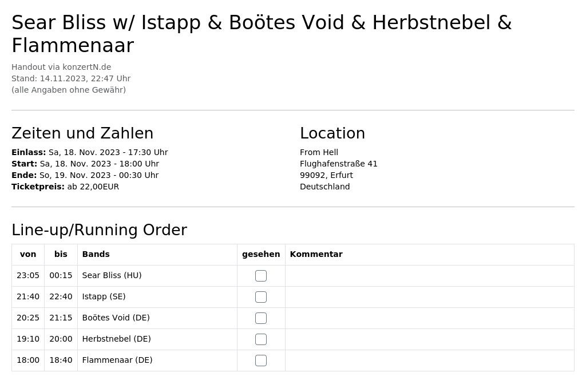The height and width of the screenshot is (392, 586).
Task: Click the From Hell location name
Action: point(319,152)
